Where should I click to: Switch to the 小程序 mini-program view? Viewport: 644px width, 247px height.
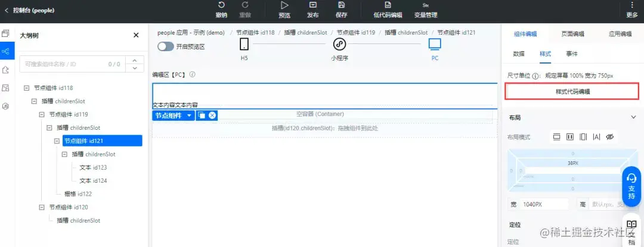point(339,49)
